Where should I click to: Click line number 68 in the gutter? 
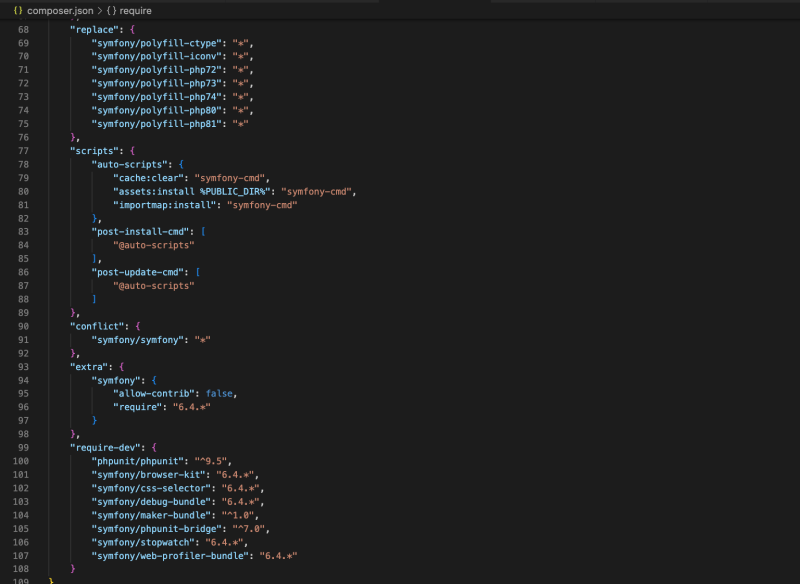23,30
